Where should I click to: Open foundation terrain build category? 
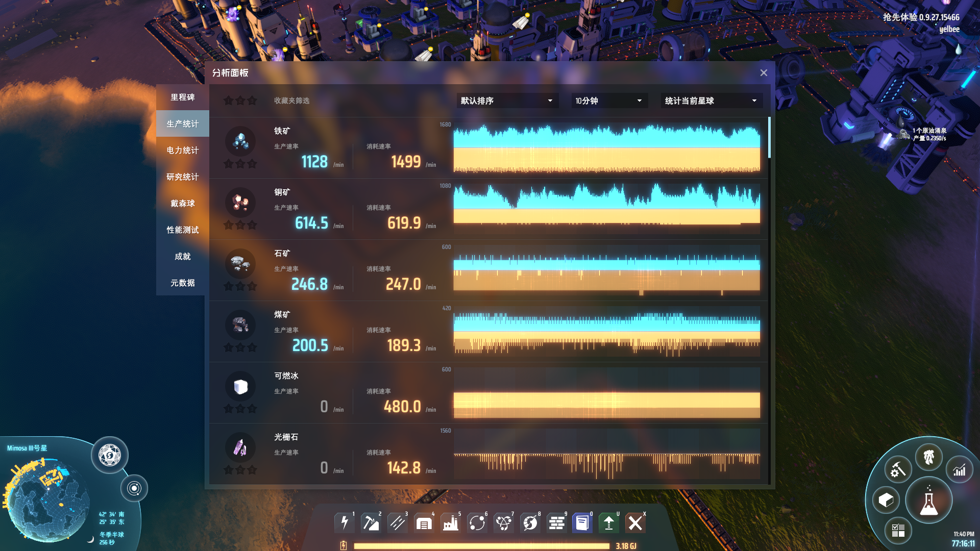557,523
